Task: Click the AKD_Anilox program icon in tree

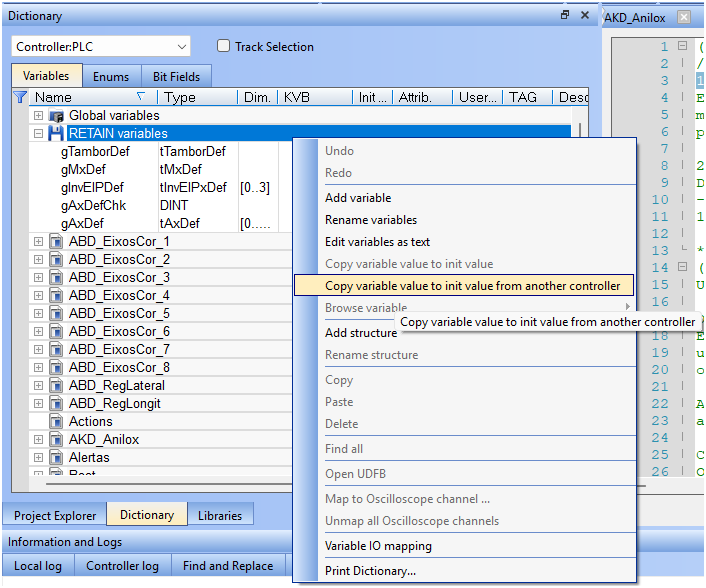Action: point(56,440)
